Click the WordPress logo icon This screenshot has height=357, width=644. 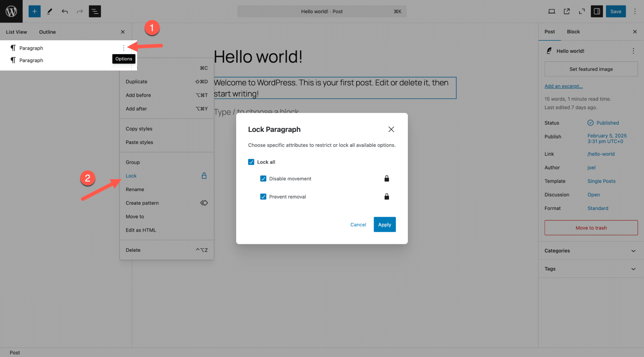(x=11, y=11)
